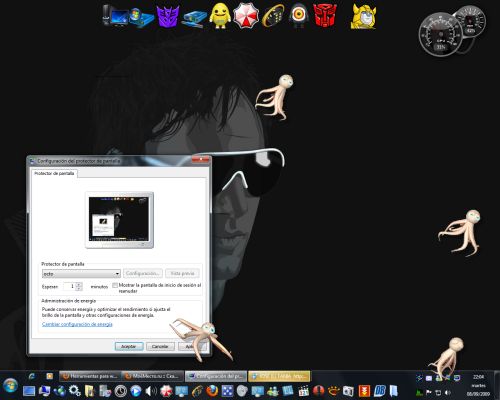Image resolution: width=500 pixels, height=400 pixels.
Task: Open Cambiar configuración de energía link
Action: pyautogui.click(x=77, y=324)
